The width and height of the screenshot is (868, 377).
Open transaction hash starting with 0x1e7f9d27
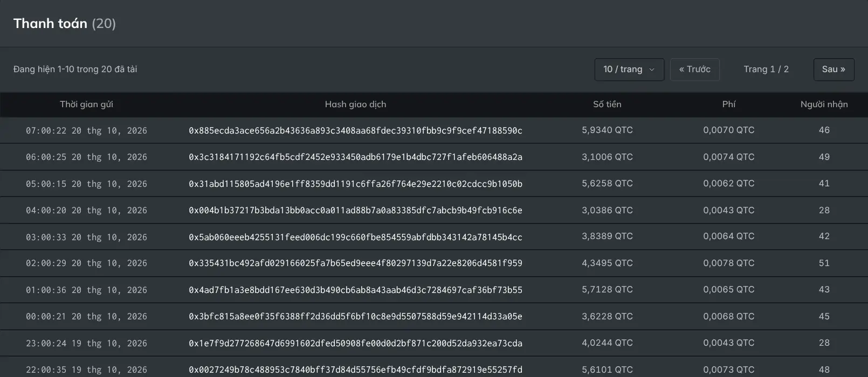tap(355, 343)
